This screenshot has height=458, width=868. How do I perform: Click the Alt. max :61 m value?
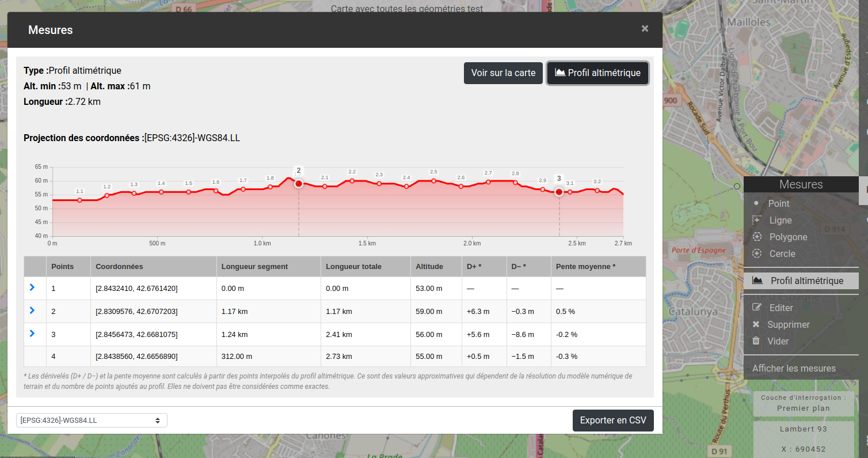click(121, 86)
